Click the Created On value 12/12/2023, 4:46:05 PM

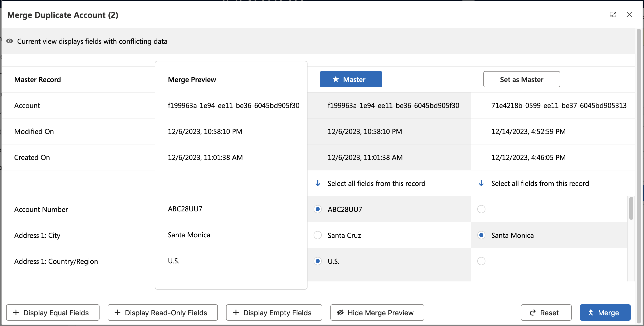pyautogui.click(x=529, y=157)
